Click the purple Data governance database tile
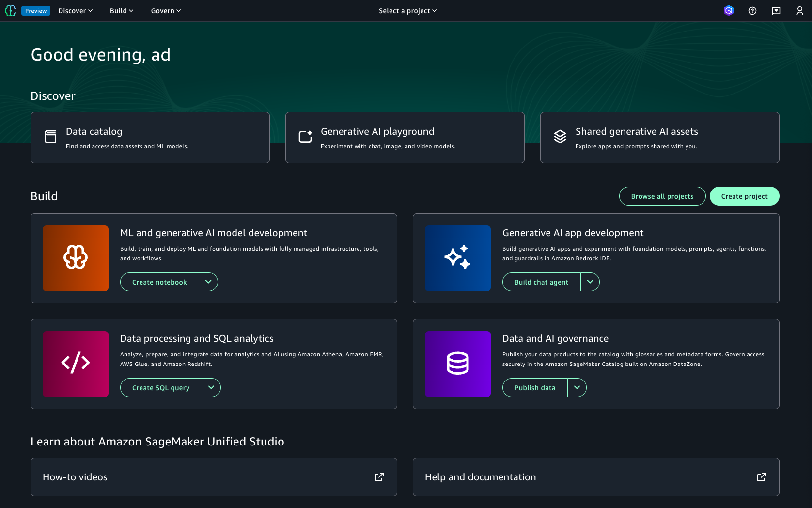The width and height of the screenshot is (812, 508). pyautogui.click(x=458, y=364)
